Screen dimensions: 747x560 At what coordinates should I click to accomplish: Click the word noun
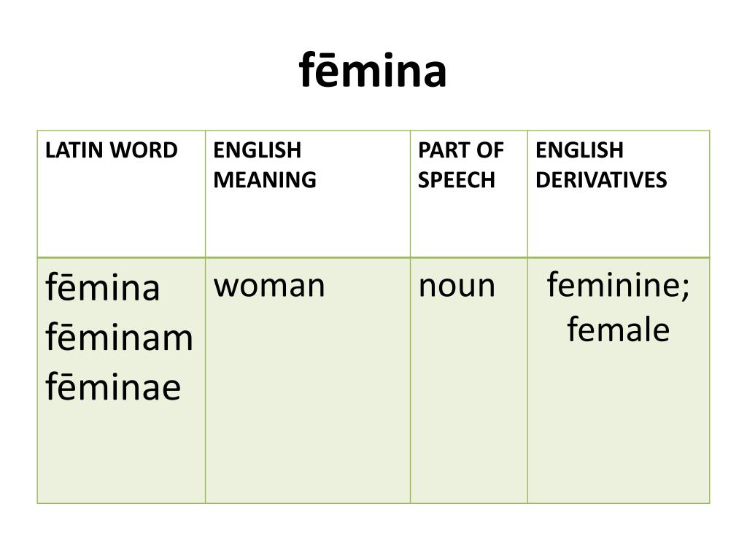[457, 286]
